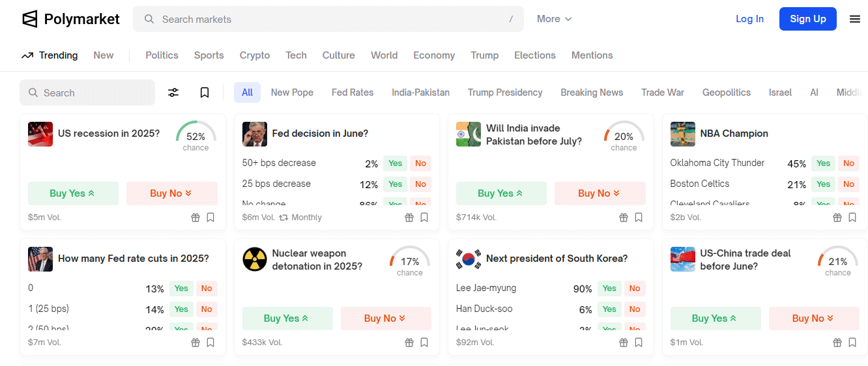Click the Polymarket logo

[x=70, y=19]
